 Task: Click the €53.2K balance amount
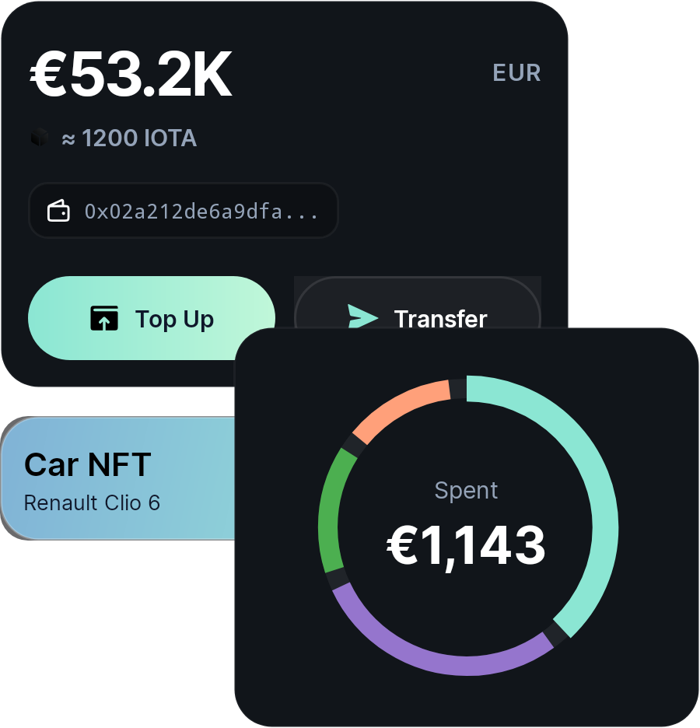click(x=131, y=75)
